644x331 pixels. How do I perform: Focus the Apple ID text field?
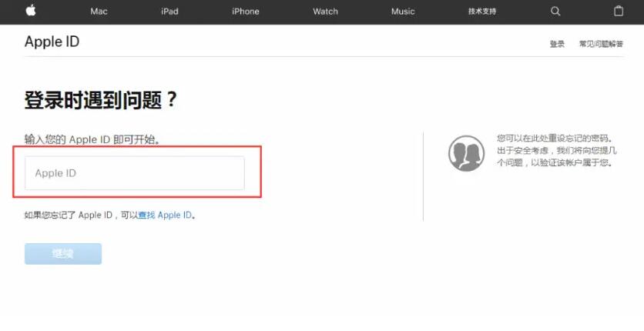(x=135, y=173)
